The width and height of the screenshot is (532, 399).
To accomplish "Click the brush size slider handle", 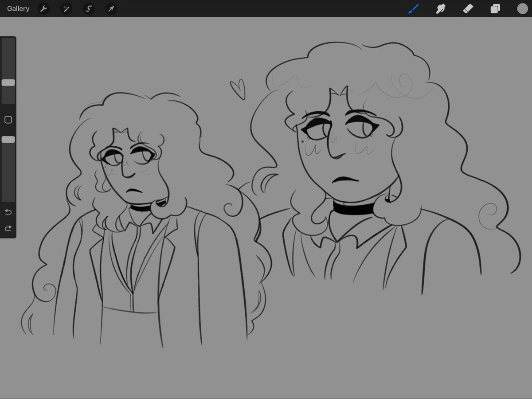I will click(8, 82).
